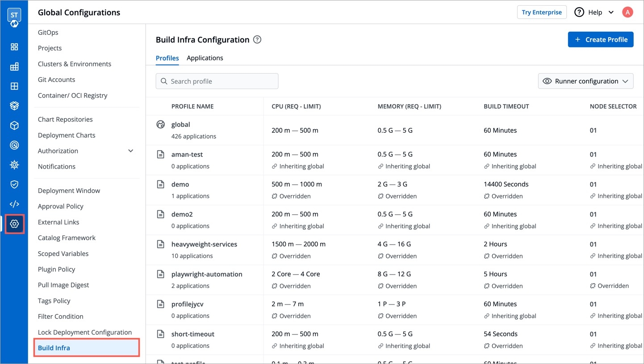Open Clusters & Environments settings

pos(75,64)
